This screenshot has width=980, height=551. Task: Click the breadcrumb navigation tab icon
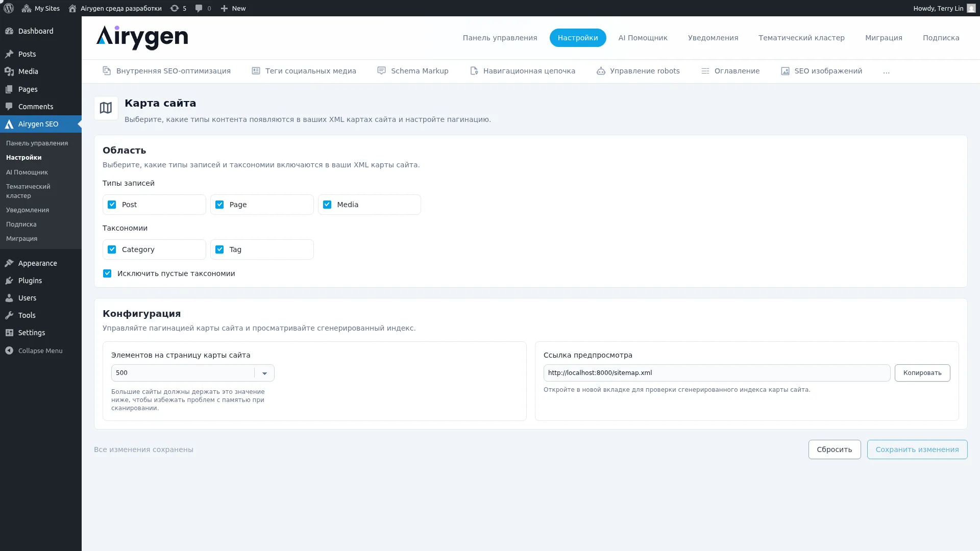474,71
